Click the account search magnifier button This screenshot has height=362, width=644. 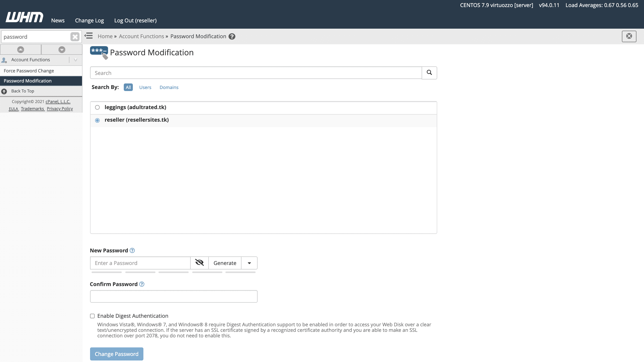429,73
